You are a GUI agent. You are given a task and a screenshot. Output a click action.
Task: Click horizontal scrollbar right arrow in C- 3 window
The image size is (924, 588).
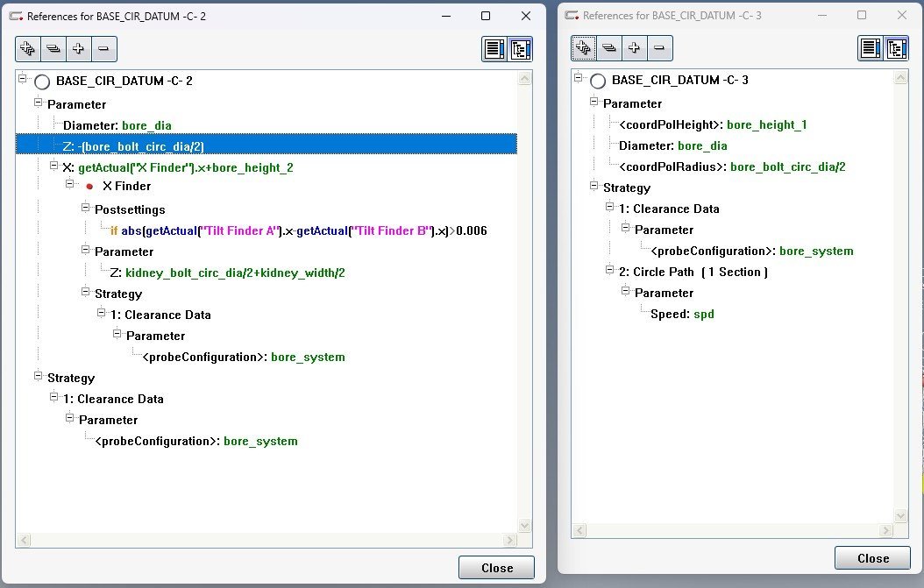tap(886, 531)
